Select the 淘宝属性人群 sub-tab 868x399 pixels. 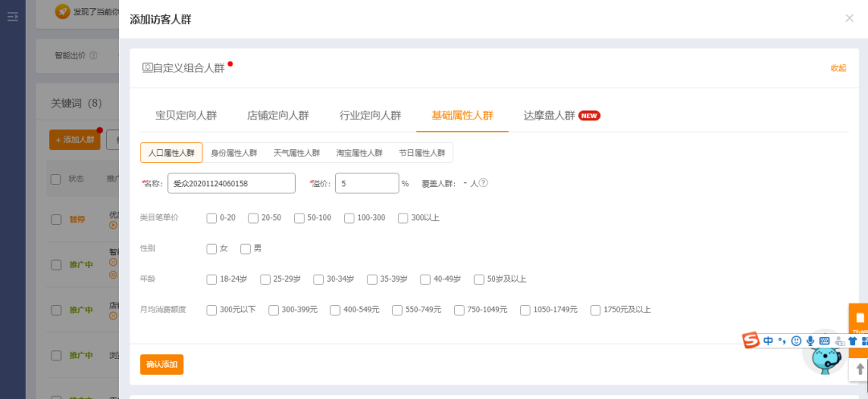tap(359, 153)
